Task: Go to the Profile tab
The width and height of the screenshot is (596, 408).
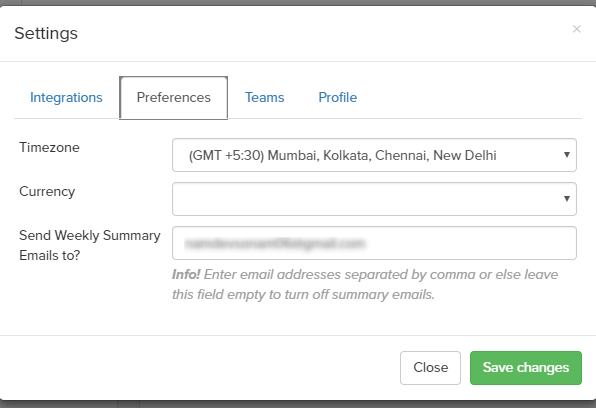Action: click(x=338, y=97)
